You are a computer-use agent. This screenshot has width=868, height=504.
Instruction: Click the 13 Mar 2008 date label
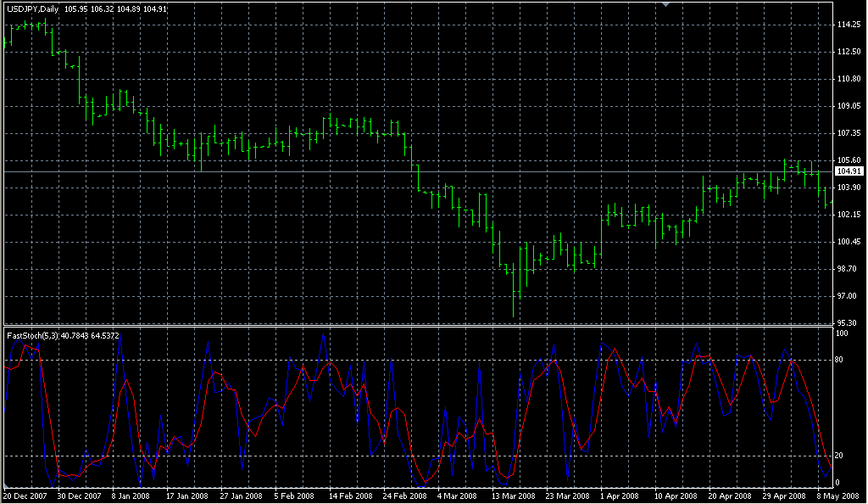coord(513,496)
